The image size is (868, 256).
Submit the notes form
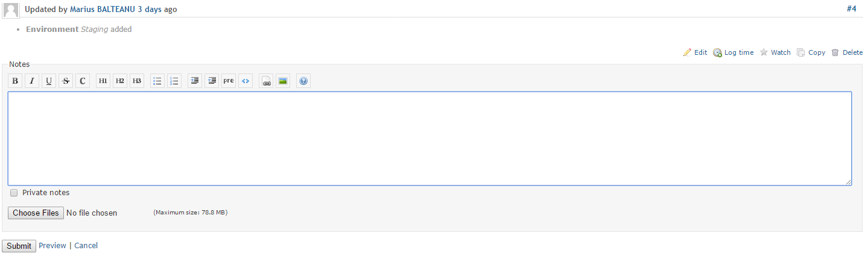[x=19, y=246]
